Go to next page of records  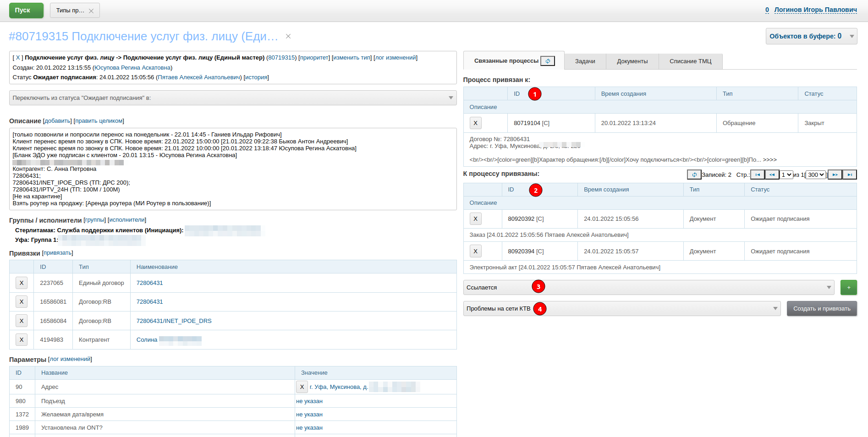pyautogui.click(x=835, y=175)
